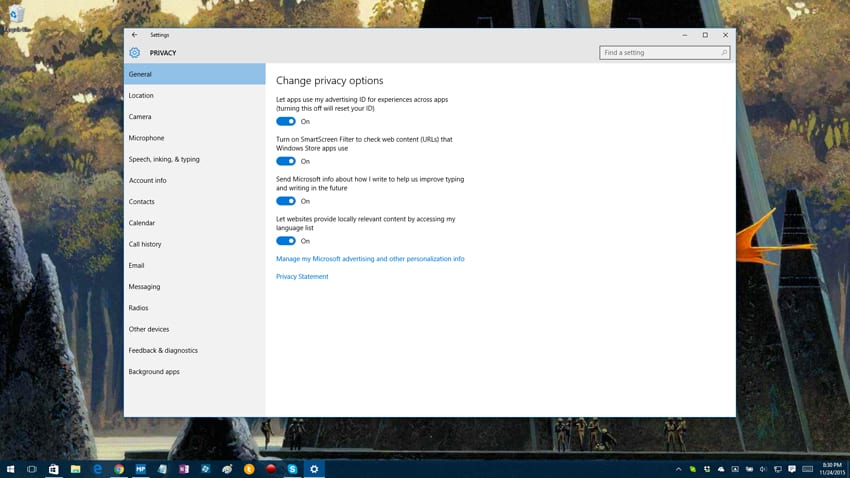The width and height of the screenshot is (850, 478).
Task: Open the HP app on taskbar
Action: point(140,469)
